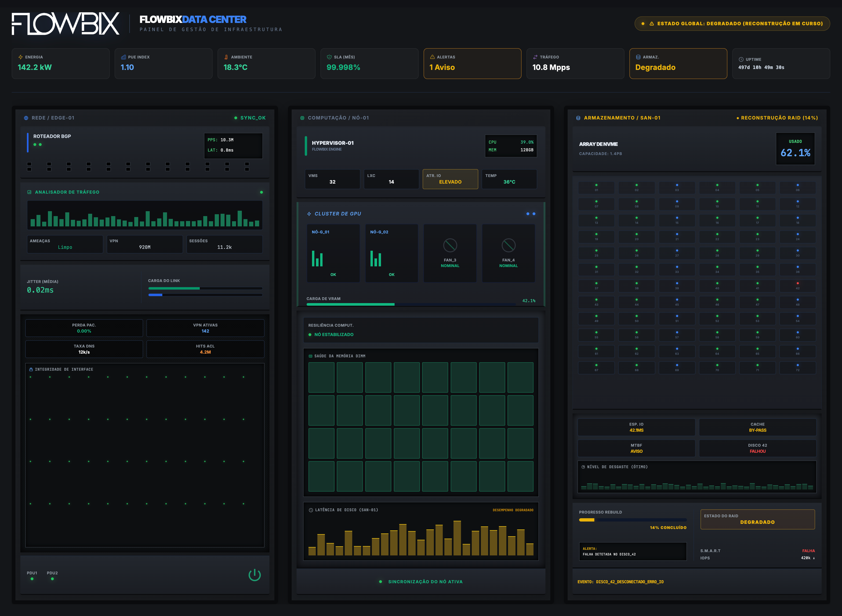Click the bolt icon beside Cluster de GPU
This screenshot has width=842, height=616.
point(309,214)
